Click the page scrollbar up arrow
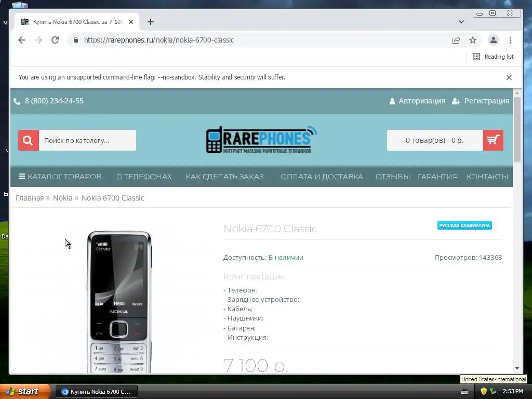532x399 pixels. click(x=517, y=93)
